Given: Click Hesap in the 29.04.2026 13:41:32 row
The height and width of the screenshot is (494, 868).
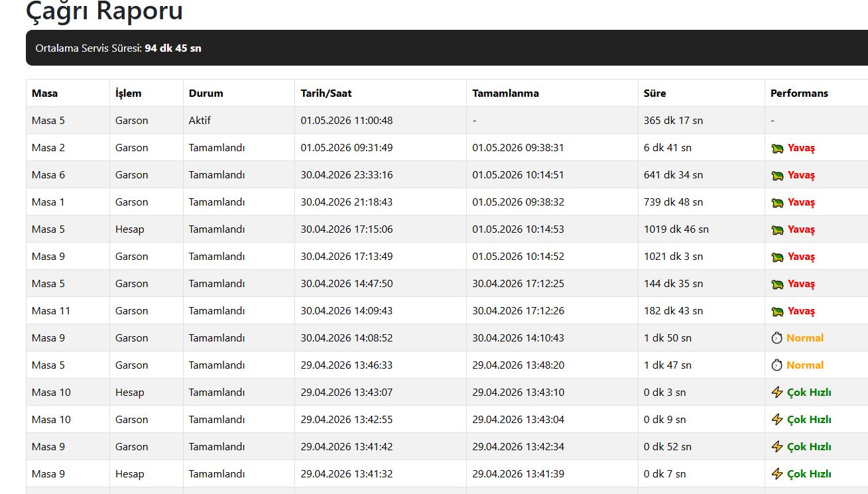Looking at the screenshot, I should pos(130,474).
